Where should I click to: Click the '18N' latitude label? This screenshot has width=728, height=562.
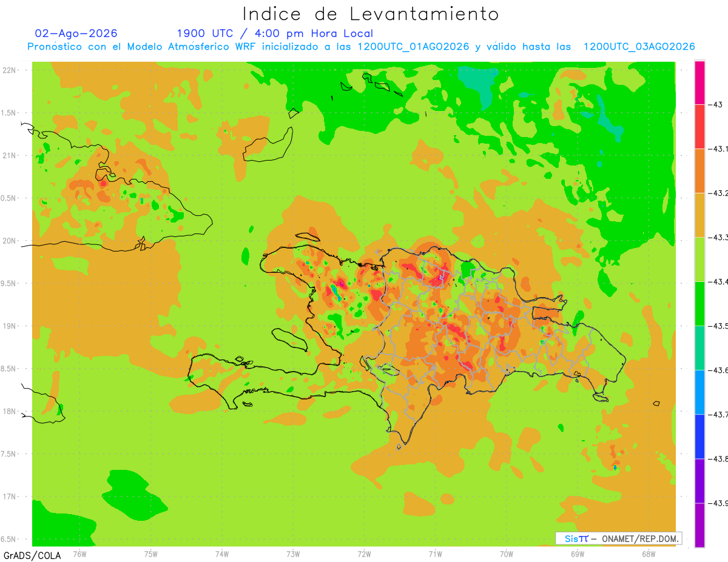coord(10,411)
